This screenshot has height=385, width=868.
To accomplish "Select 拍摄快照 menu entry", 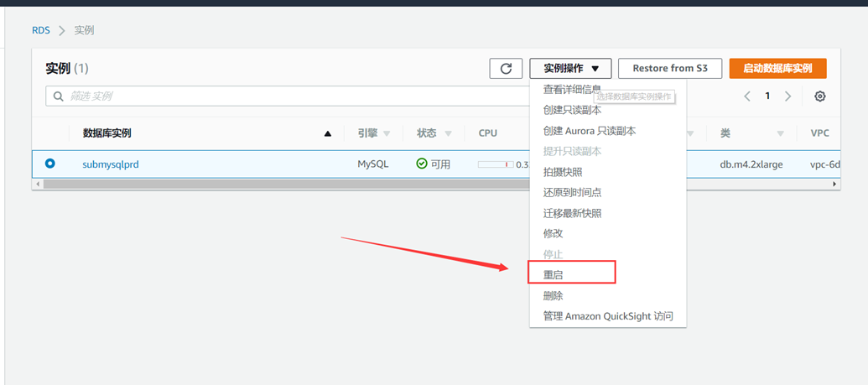I will click(x=563, y=172).
